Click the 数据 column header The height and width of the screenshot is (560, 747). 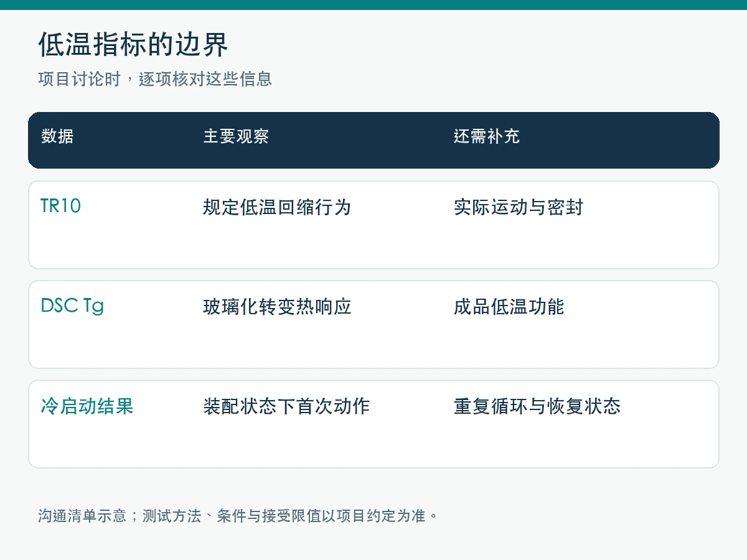click(x=57, y=136)
